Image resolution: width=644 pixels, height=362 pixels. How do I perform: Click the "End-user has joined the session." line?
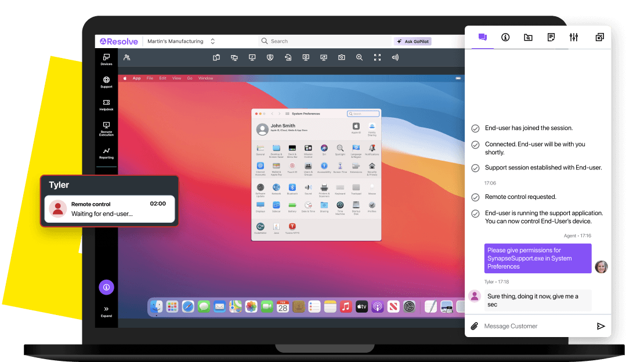click(x=529, y=128)
